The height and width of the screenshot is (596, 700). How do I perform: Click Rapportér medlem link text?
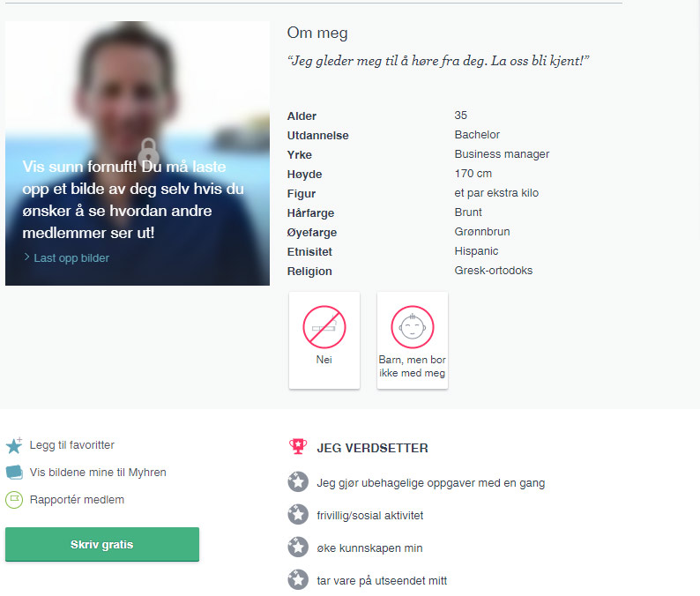click(77, 500)
